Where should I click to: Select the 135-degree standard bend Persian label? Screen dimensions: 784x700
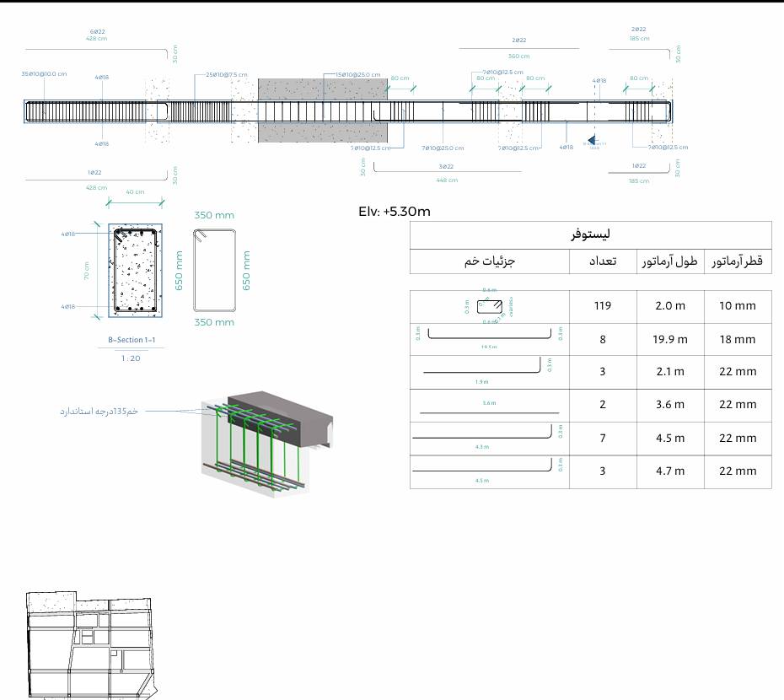pyautogui.click(x=98, y=411)
